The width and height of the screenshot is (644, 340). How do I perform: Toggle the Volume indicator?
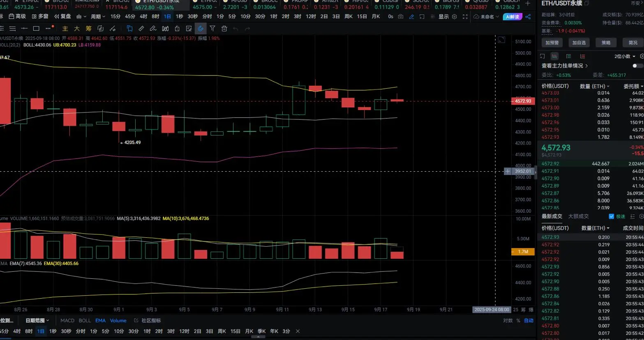(x=118, y=321)
